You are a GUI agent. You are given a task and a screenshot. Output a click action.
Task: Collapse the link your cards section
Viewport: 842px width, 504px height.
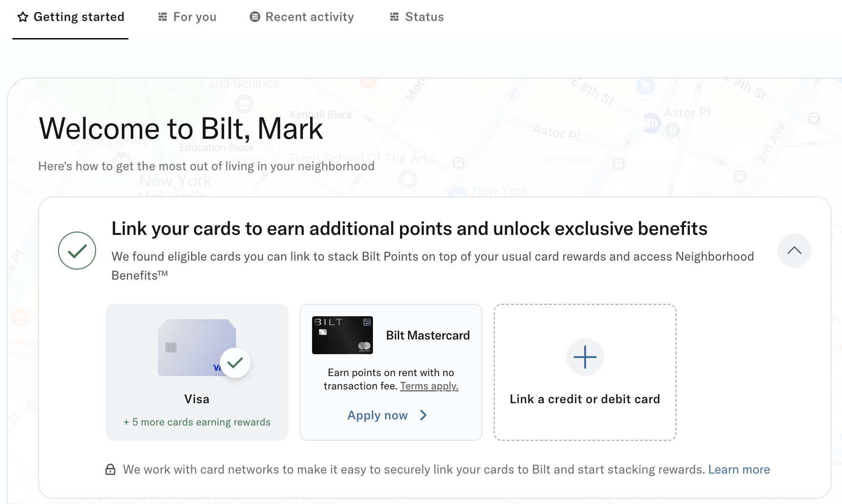(x=794, y=251)
